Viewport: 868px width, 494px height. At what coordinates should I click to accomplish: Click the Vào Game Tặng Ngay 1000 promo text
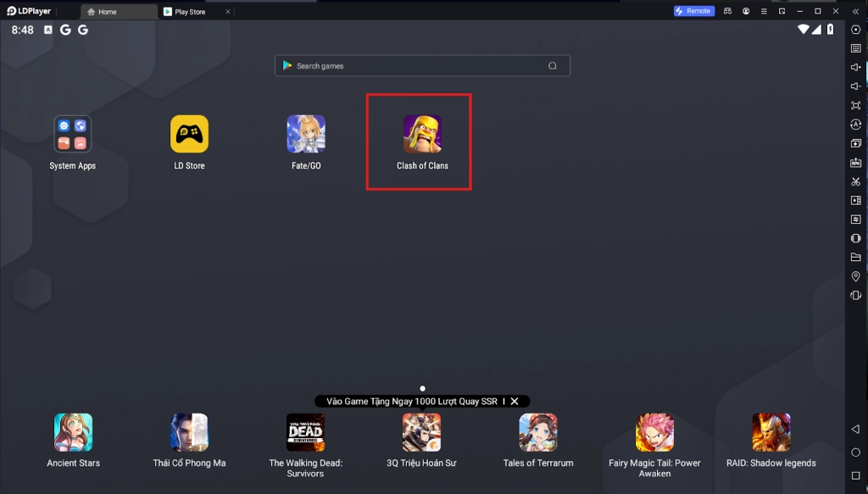tap(412, 401)
